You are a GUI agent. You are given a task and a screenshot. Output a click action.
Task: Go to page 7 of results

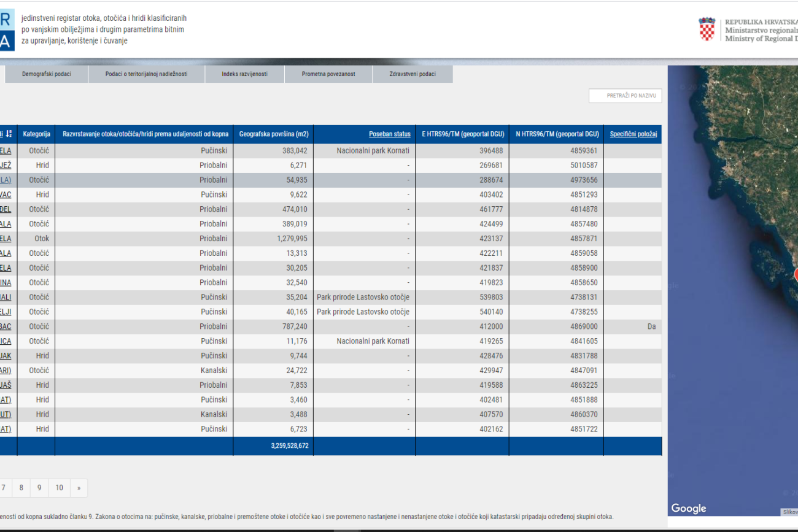point(4,488)
